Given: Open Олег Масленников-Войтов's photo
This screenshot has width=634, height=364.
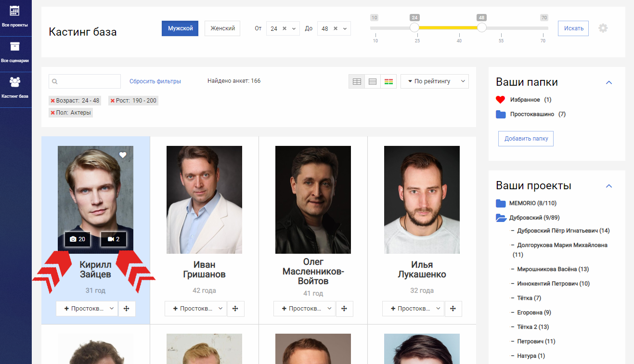Looking at the screenshot, I should (x=313, y=200).
